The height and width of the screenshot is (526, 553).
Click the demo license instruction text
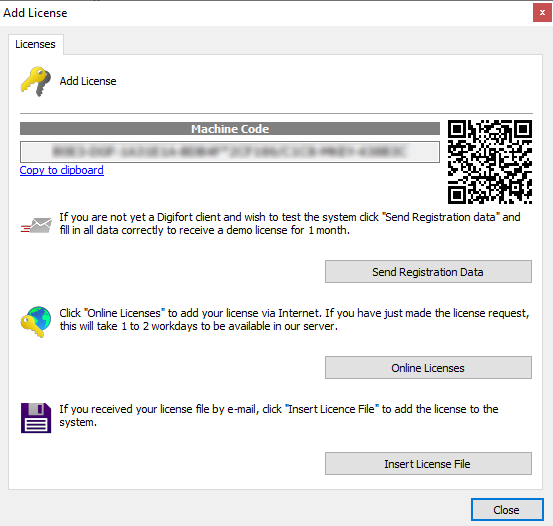tap(290, 224)
